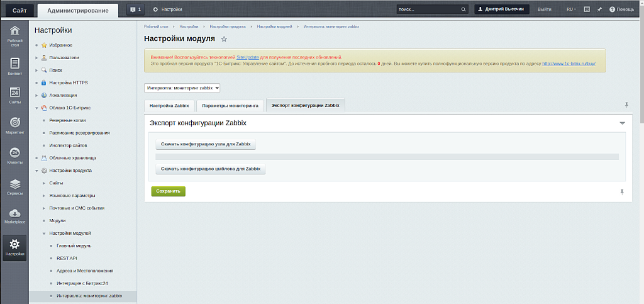Add page to favorites with star icon

click(224, 39)
